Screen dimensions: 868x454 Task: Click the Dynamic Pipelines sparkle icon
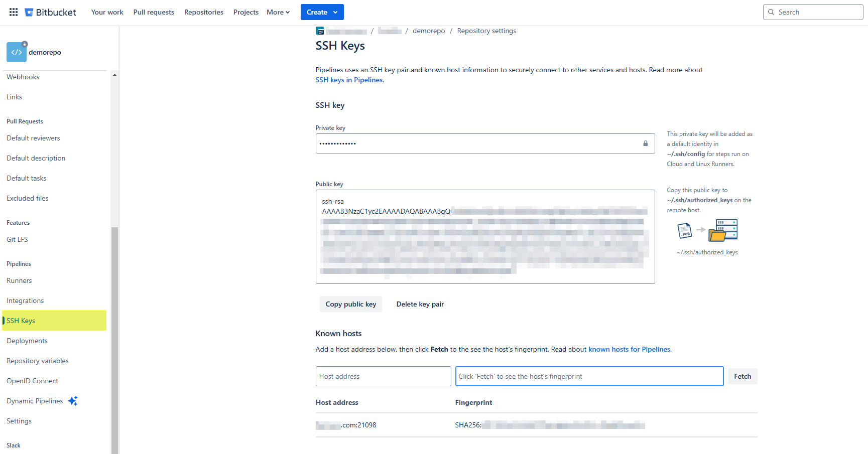tap(73, 401)
